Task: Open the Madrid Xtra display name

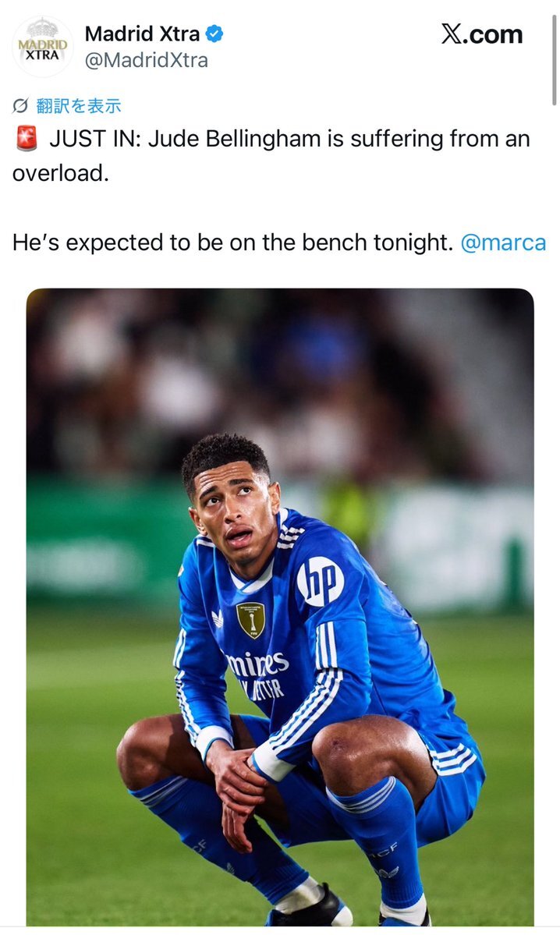Action: (142, 34)
